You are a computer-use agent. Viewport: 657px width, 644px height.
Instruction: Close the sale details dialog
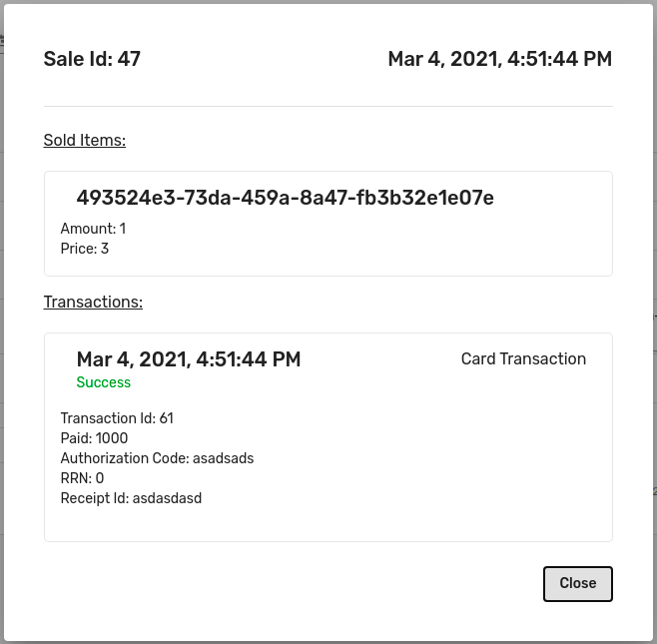point(577,584)
